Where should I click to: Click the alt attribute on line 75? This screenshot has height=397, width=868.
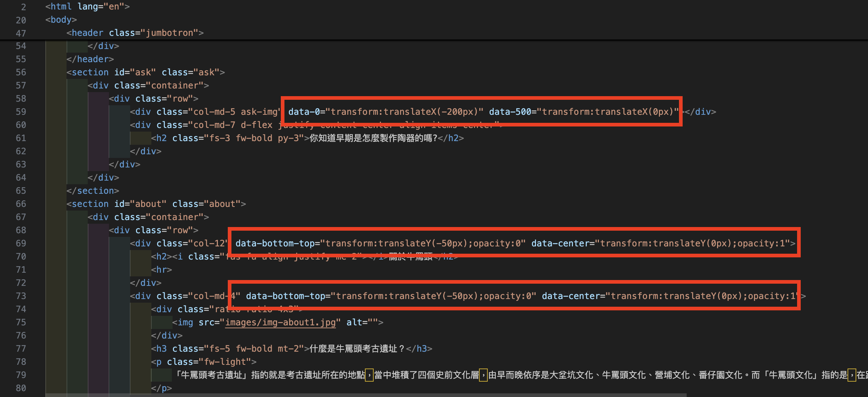pyautogui.click(x=362, y=322)
